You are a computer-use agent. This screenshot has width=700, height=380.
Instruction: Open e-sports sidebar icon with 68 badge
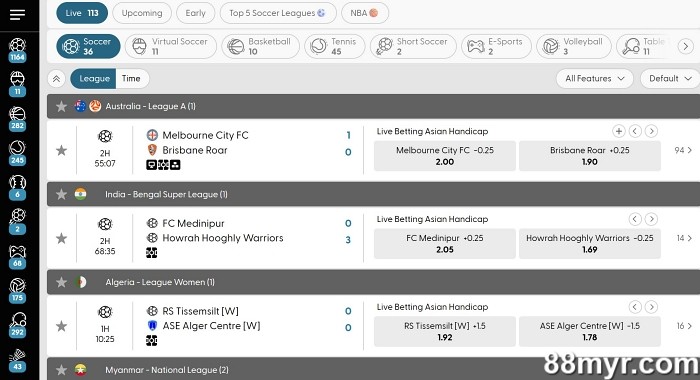(17, 256)
